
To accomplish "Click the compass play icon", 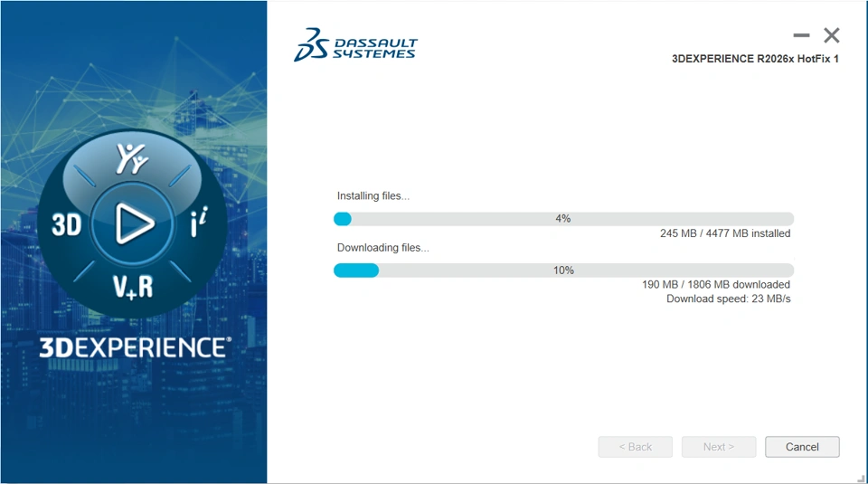I will tap(133, 223).
